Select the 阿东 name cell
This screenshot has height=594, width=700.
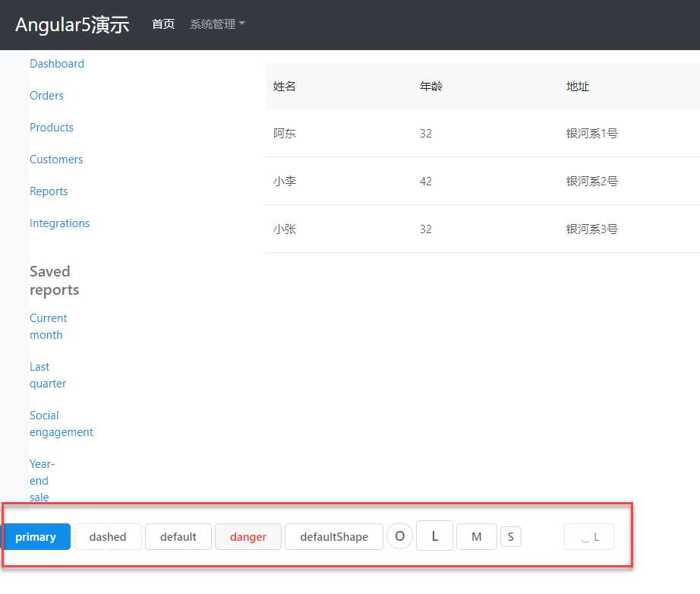click(285, 134)
